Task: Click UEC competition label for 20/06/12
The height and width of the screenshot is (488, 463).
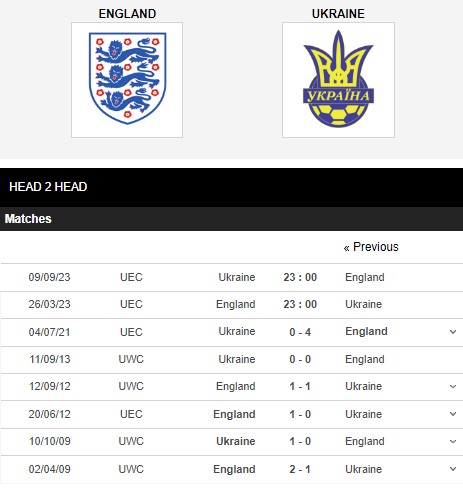Action: pyautogui.click(x=131, y=414)
